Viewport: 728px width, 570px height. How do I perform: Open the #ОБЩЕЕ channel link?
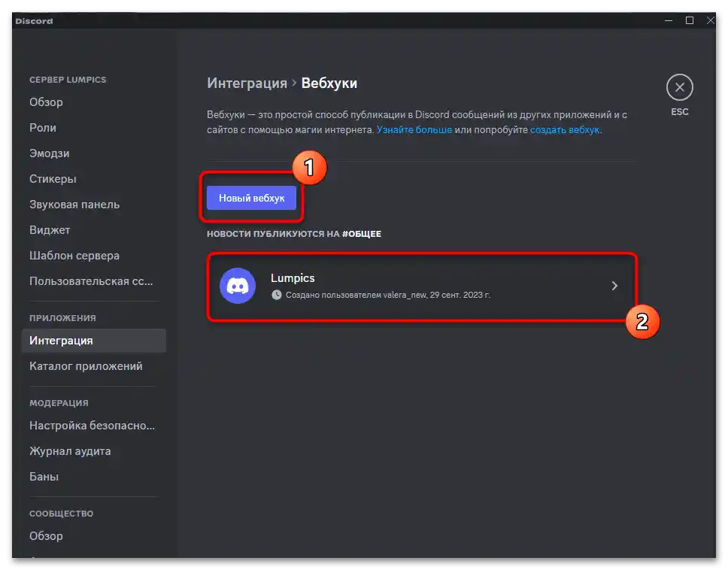[x=362, y=233]
